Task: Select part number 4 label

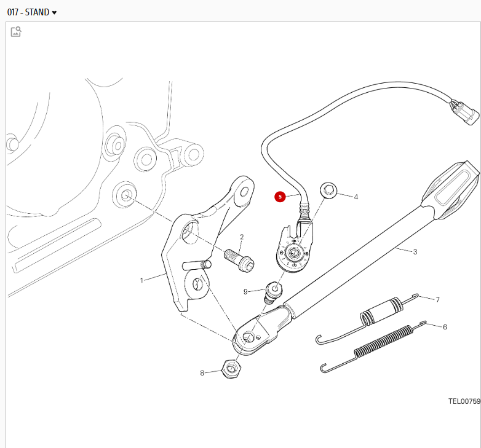Action: click(x=356, y=197)
